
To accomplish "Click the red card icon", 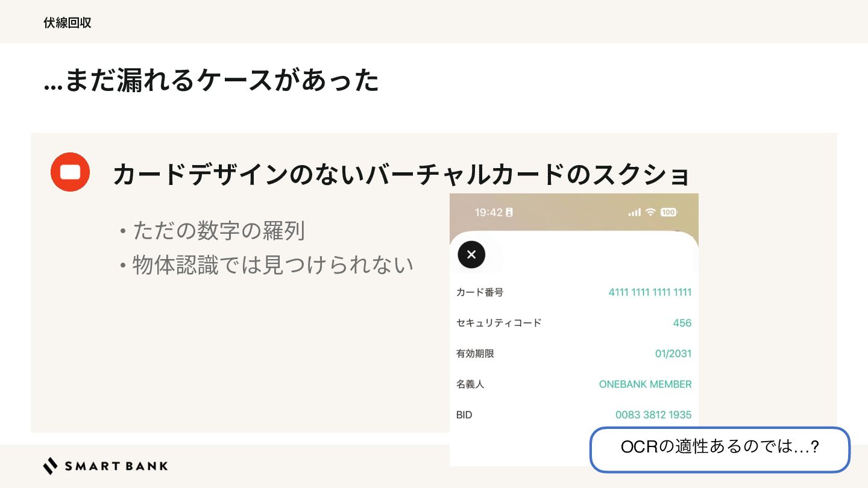I will (x=70, y=172).
